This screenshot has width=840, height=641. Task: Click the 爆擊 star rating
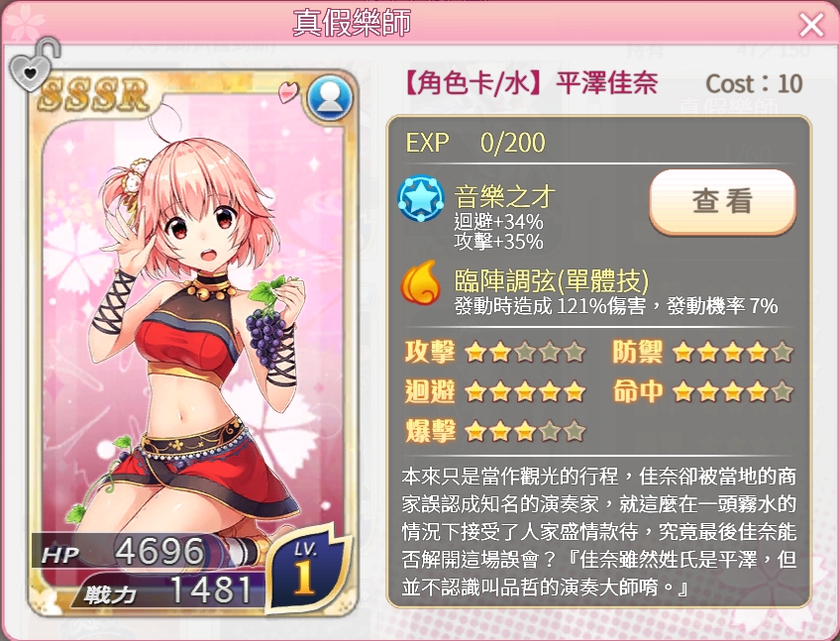[x=524, y=431]
